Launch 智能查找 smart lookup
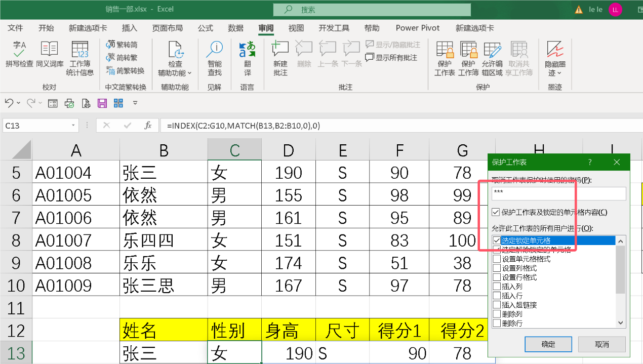Viewport: 643px width, 364px height. [x=214, y=57]
